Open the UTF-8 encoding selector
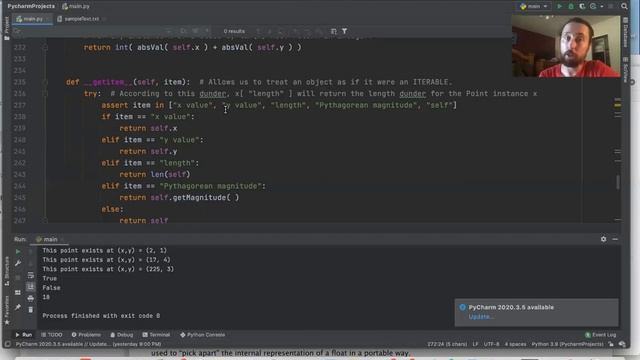Screen dimensions: 640x360 (491, 344)
